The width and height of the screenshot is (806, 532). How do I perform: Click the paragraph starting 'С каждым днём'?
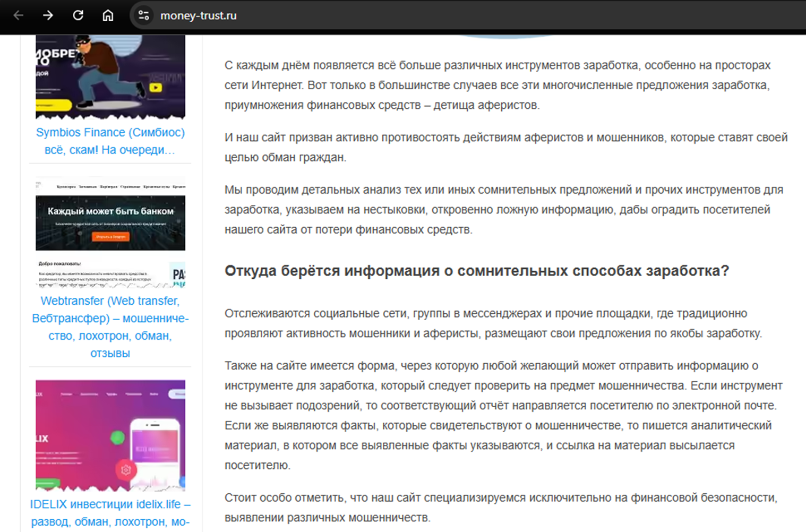(x=497, y=85)
